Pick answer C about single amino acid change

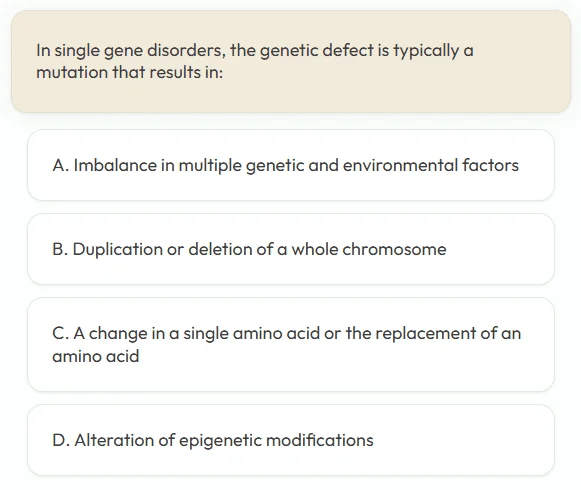click(291, 344)
